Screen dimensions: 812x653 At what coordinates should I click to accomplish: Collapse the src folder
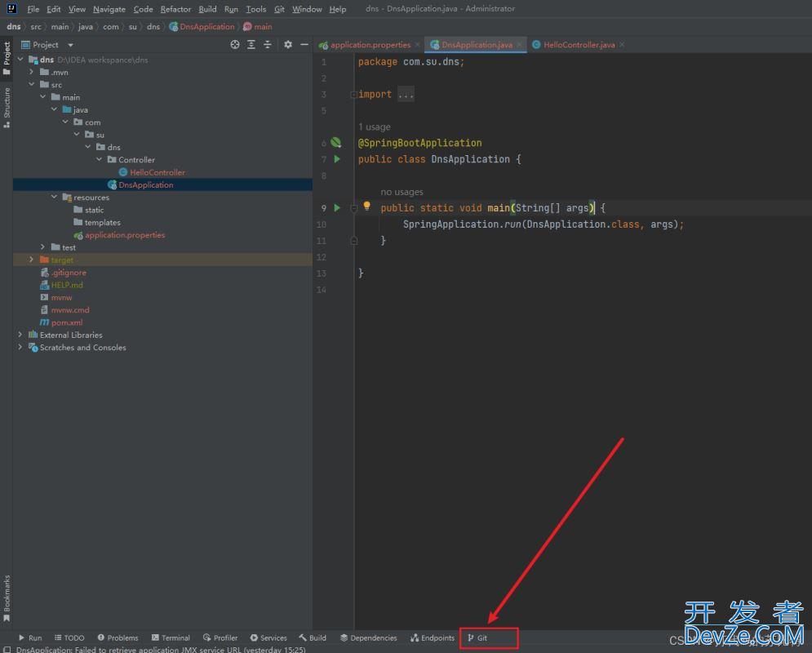(32, 84)
